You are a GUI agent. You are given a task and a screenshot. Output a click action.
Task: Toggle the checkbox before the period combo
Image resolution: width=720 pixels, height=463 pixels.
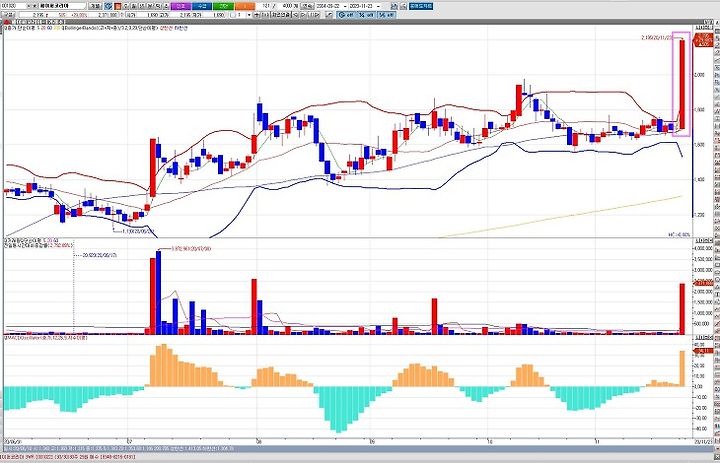point(232,15)
